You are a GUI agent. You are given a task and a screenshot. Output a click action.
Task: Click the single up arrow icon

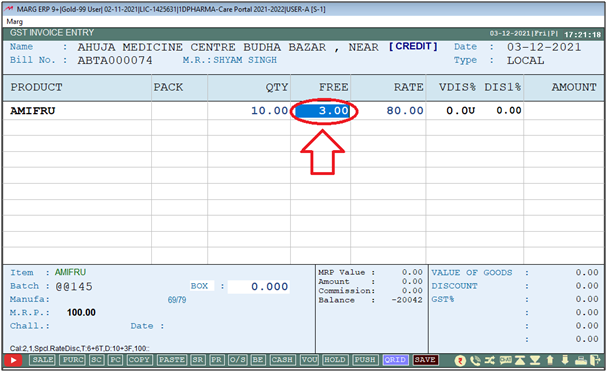pyautogui.click(x=550, y=360)
